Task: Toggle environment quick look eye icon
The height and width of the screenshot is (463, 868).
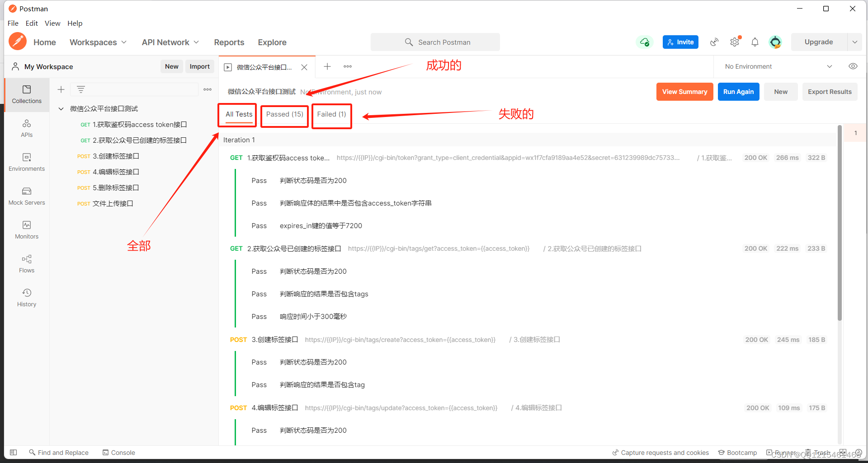Action: pos(853,66)
